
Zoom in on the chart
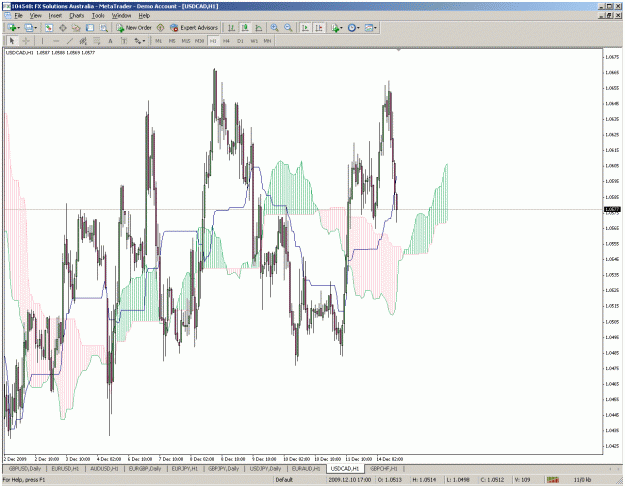(275, 28)
